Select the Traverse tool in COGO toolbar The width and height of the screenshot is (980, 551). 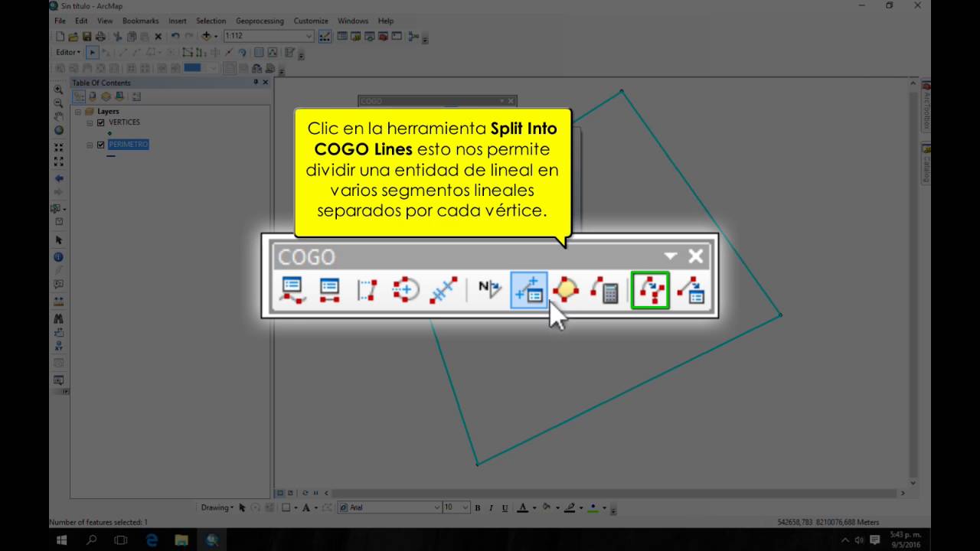(292, 291)
